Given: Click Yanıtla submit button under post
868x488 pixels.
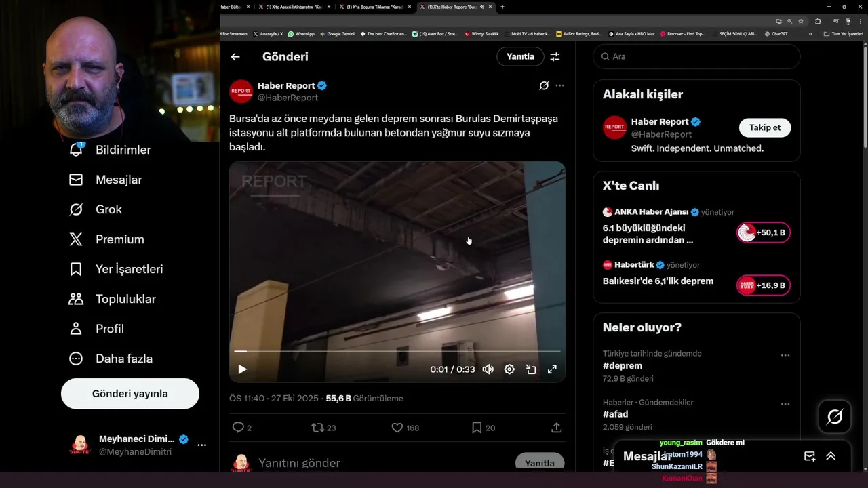Looking at the screenshot, I should (x=540, y=463).
